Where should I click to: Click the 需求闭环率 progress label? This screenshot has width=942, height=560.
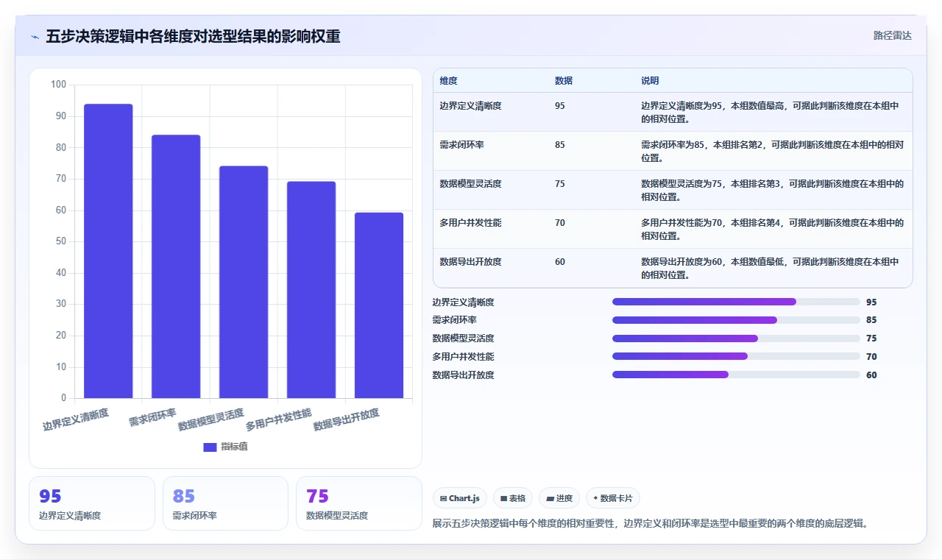click(454, 320)
